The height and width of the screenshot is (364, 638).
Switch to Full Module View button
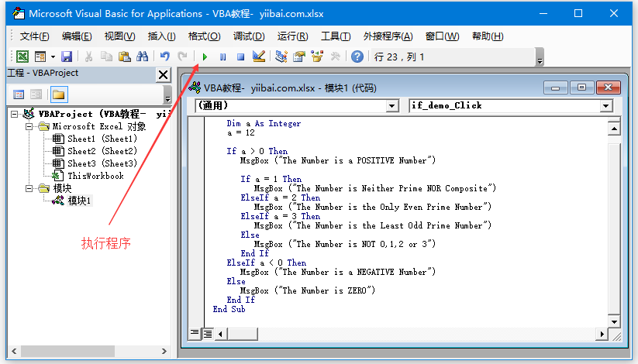[x=208, y=334]
